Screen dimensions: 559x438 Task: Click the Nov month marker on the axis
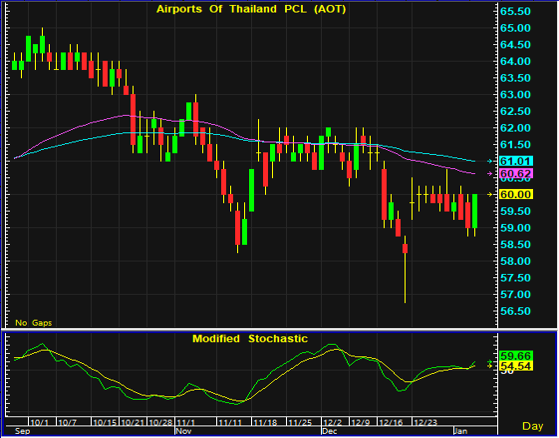coord(185,431)
